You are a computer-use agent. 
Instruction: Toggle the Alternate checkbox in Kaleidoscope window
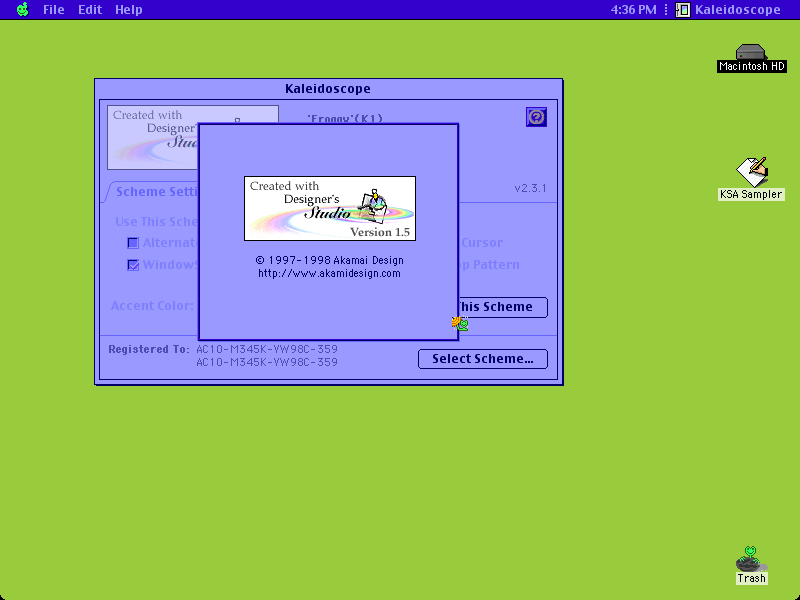[x=133, y=243]
